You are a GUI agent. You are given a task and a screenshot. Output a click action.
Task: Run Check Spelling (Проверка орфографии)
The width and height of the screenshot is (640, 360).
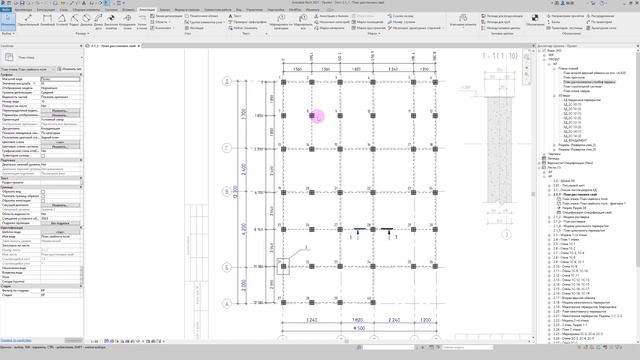point(247,22)
